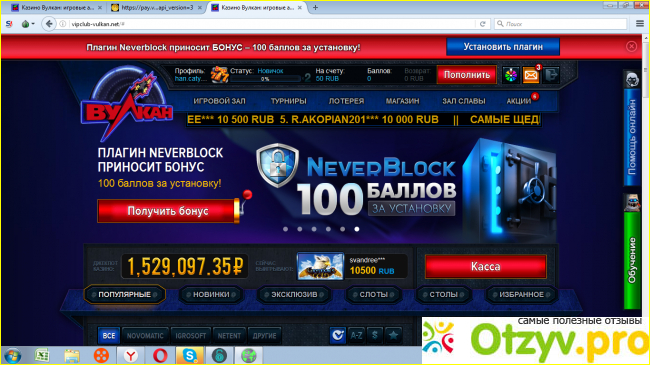Open the Firefox hamburger menu
650x365 pixels.
click(x=640, y=24)
